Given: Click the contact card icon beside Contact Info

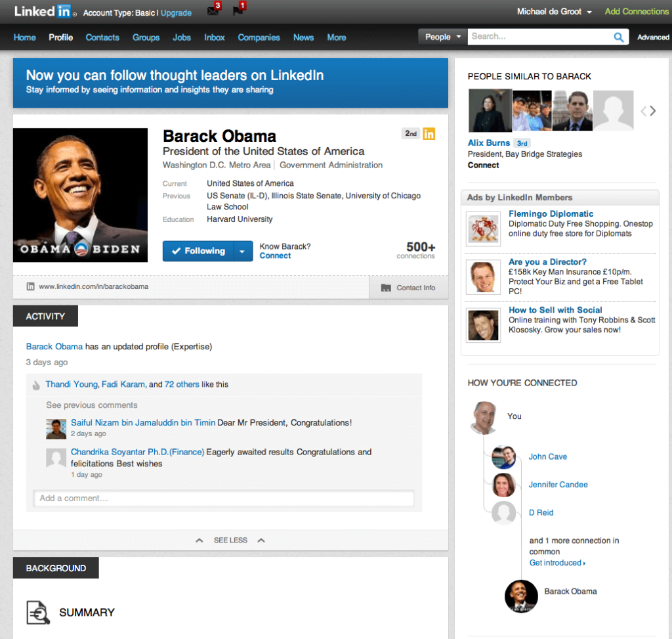Looking at the screenshot, I should [x=386, y=288].
